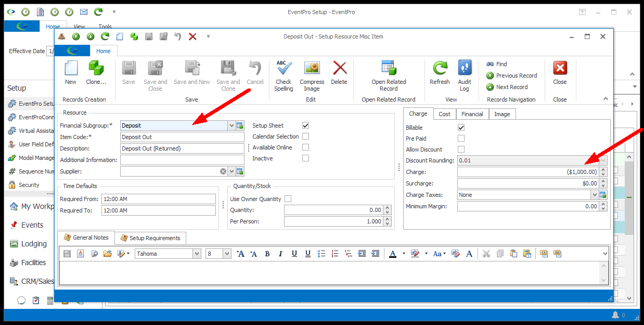
Task: Click the open folder icon in notes toolbar
Action: click(108, 254)
